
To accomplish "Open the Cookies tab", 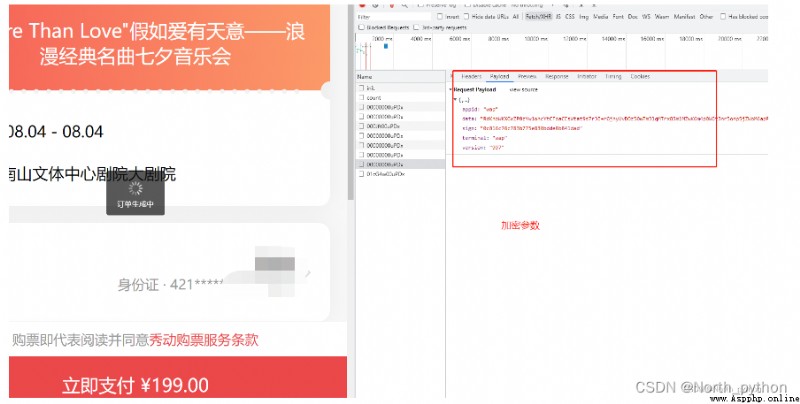I will click(640, 77).
